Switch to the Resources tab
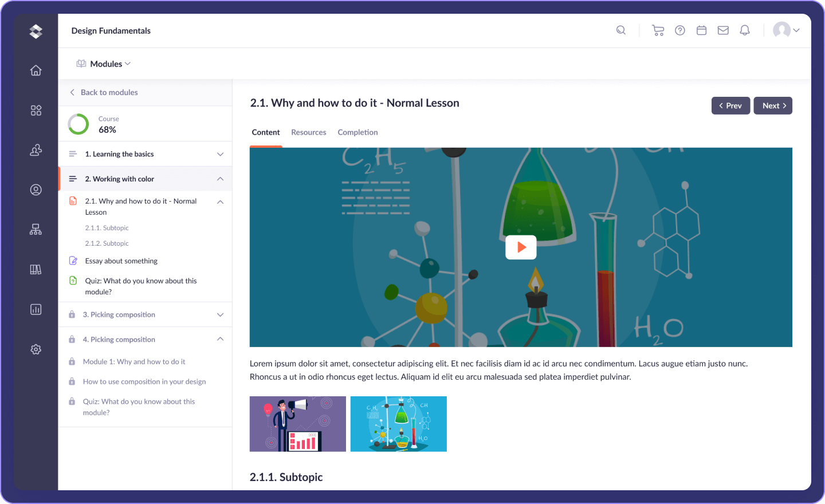This screenshot has height=504, width=825. tap(308, 132)
